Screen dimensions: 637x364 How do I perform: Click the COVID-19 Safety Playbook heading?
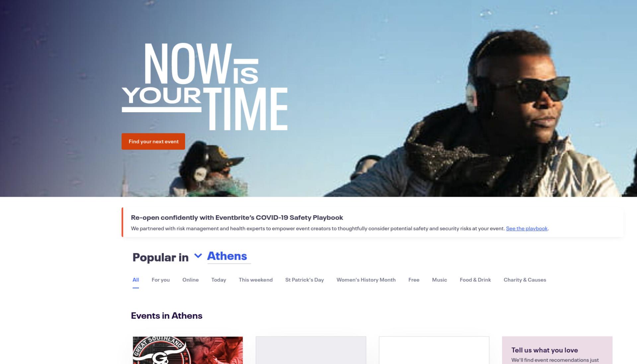[x=237, y=217]
